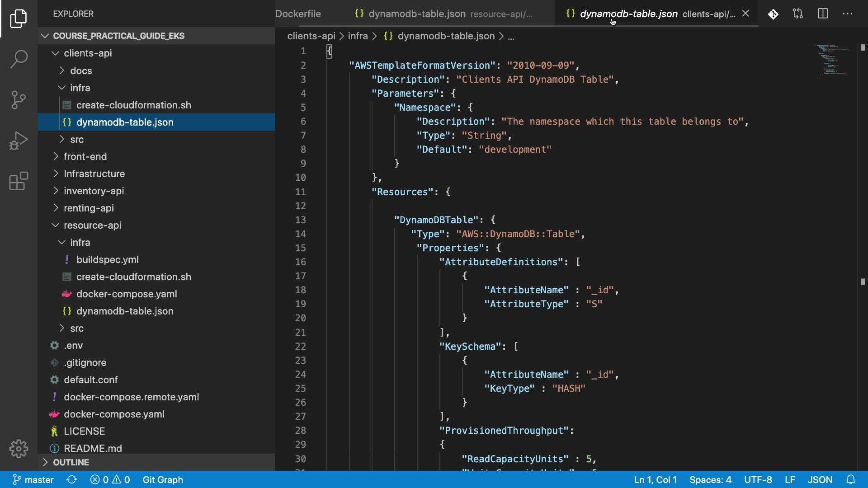The height and width of the screenshot is (488, 868).
Task: Expand the docs folder
Action: pos(81,70)
